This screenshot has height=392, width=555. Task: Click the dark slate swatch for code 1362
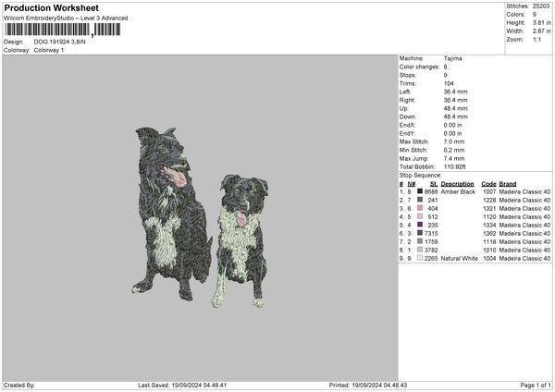coord(420,233)
